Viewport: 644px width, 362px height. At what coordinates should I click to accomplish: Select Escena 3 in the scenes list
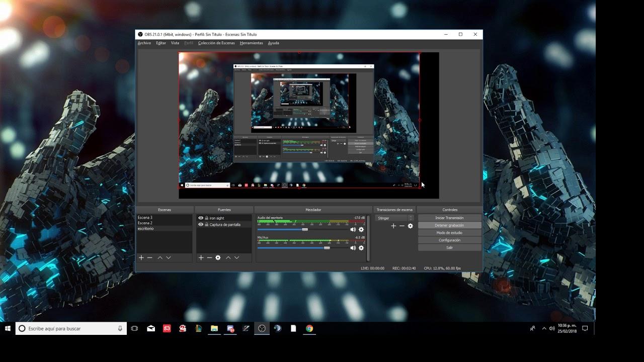point(145,218)
